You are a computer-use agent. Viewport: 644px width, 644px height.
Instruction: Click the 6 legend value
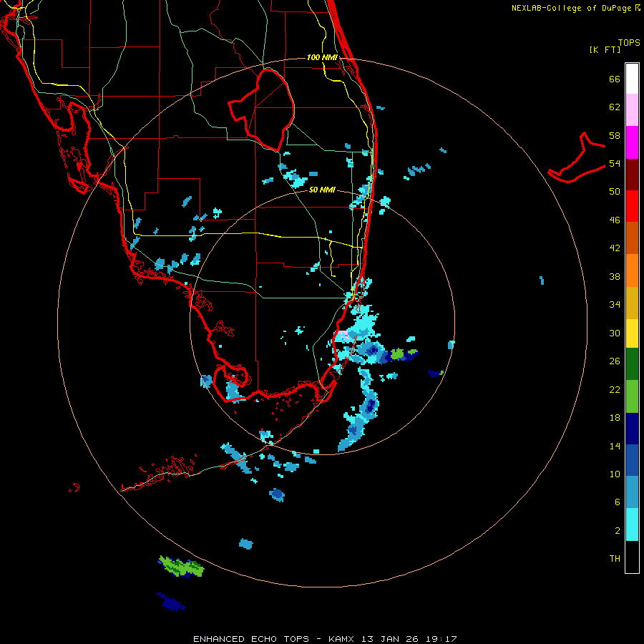click(618, 502)
